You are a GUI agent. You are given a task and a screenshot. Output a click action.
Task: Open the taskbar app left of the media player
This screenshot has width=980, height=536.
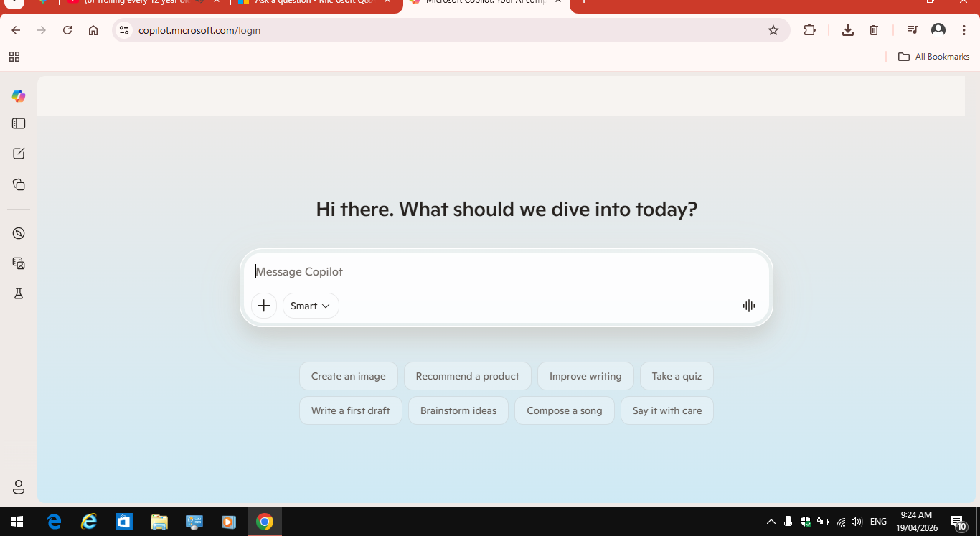click(194, 522)
